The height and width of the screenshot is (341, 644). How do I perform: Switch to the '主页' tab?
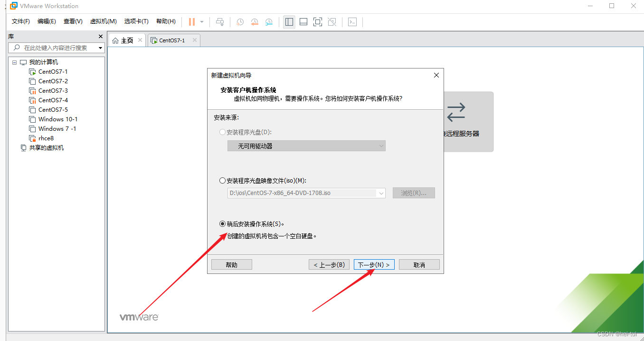coord(126,40)
